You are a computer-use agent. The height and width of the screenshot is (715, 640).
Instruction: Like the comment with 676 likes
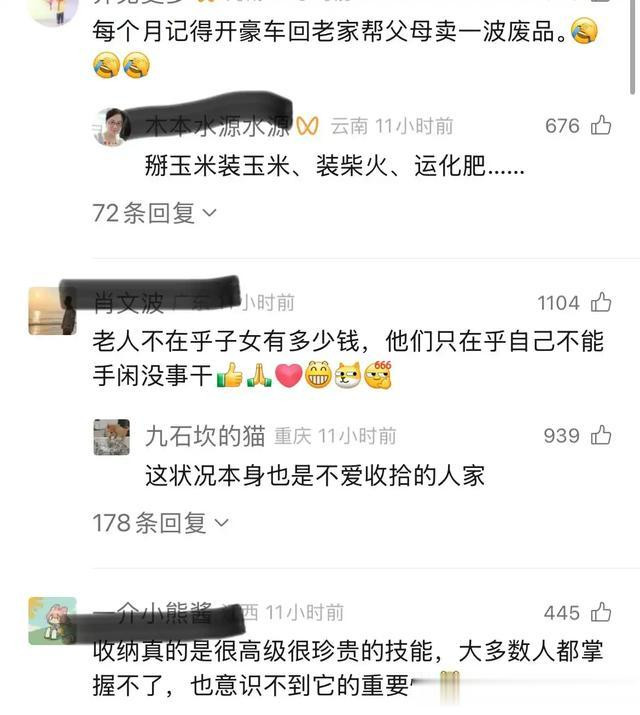tap(601, 125)
